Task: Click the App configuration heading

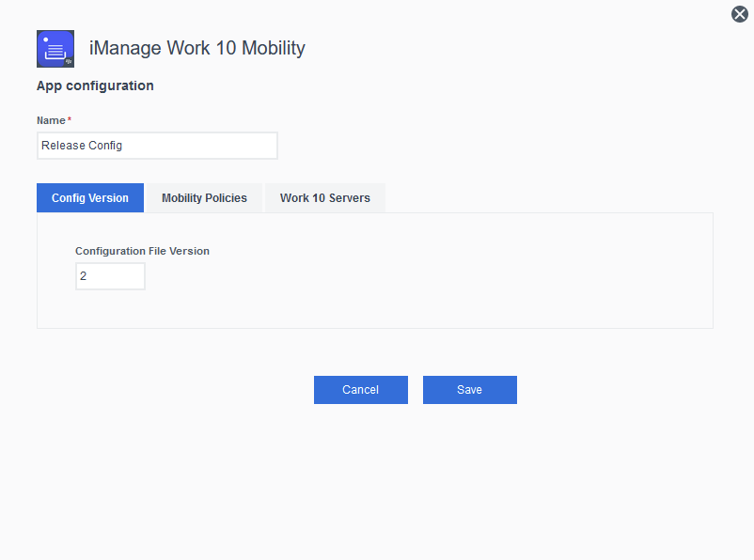Action: [95, 86]
